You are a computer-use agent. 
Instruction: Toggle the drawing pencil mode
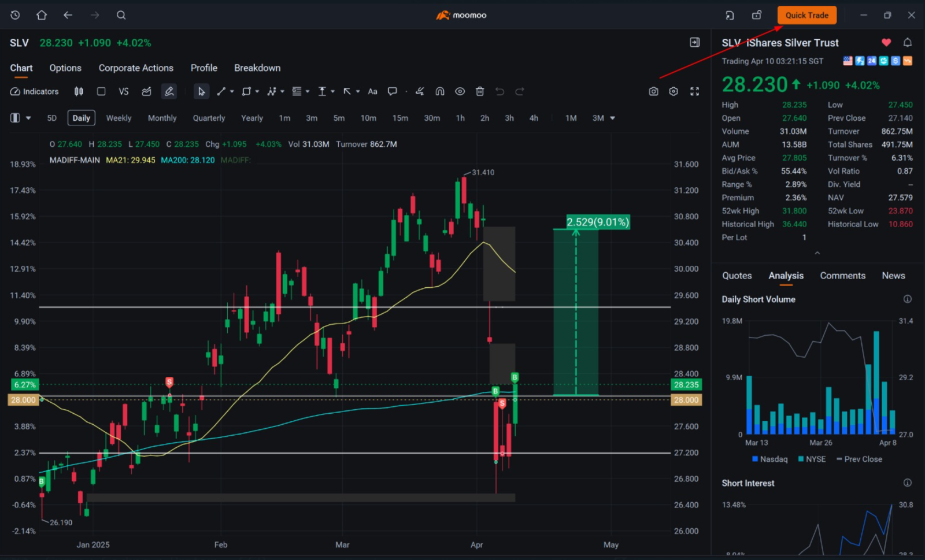(169, 91)
